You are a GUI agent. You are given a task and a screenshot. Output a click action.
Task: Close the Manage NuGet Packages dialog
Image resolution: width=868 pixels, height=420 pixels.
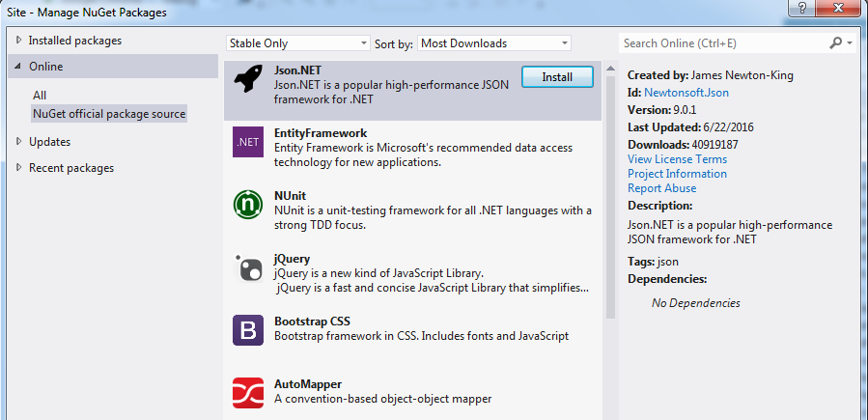[x=840, y=8]
